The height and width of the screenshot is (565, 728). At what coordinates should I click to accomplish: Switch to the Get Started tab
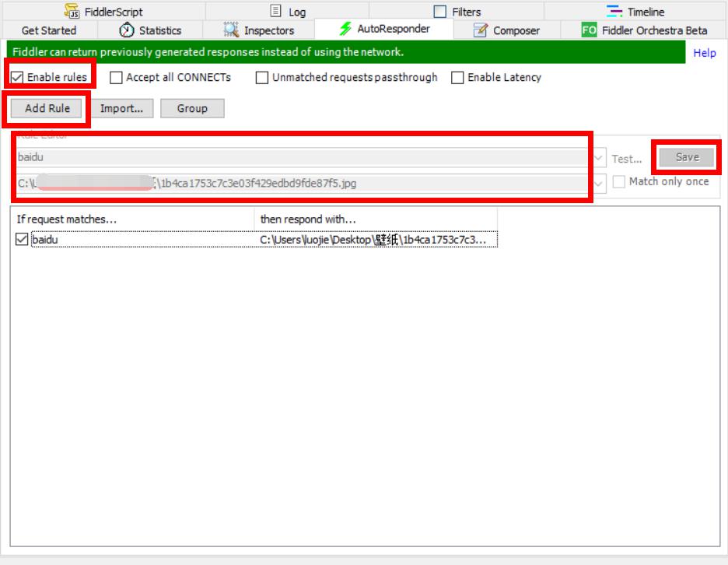[x=49, y=30]
